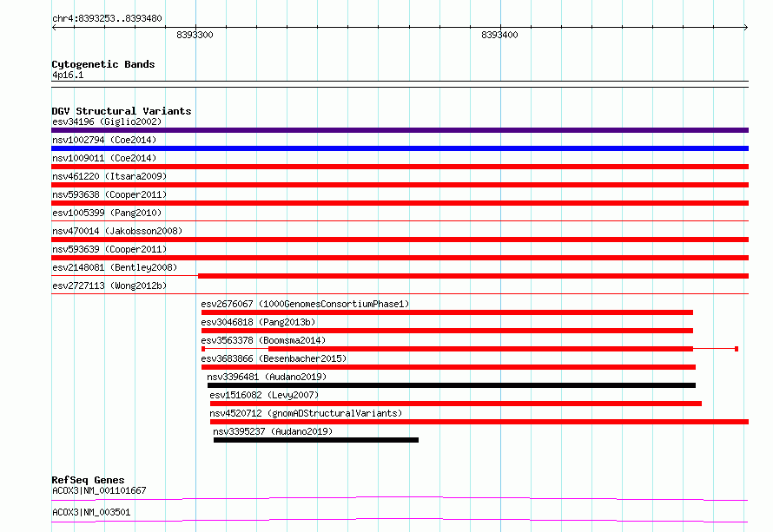Click nsv593639 (Cooper2011) label
Image resolution: width=773 pixels, height=532 pixels.
[x=109, y=249]
